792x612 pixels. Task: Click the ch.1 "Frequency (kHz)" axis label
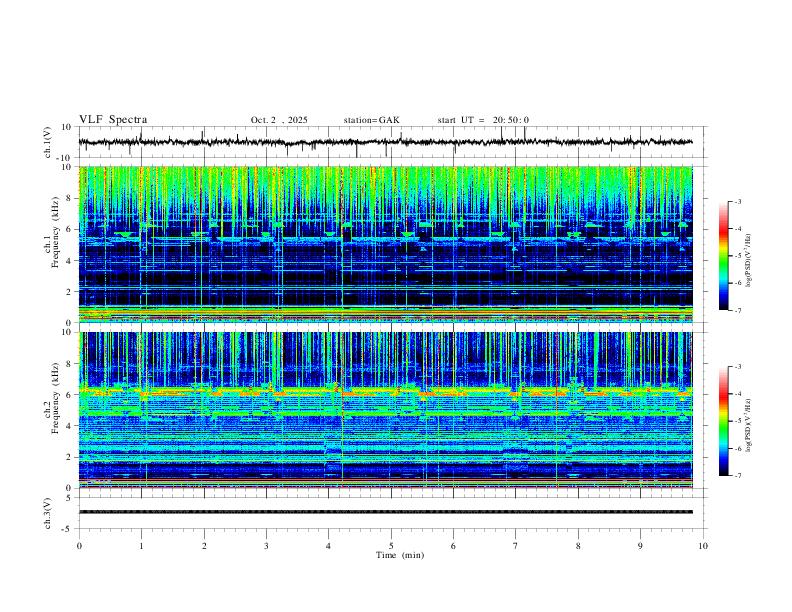[x=55, y=233]
